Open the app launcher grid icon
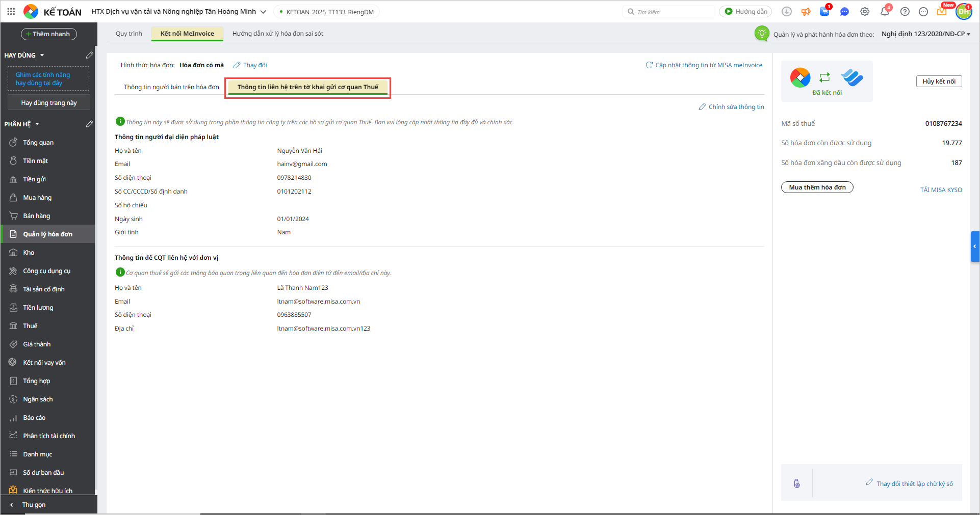Viewport: 980px width, 515px height. tap(11, 11)
